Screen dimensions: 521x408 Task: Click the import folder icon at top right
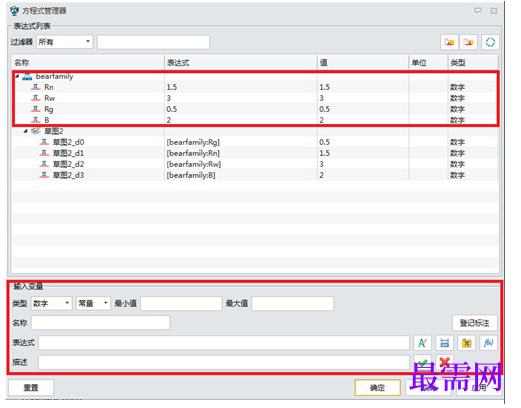[449, 42]
